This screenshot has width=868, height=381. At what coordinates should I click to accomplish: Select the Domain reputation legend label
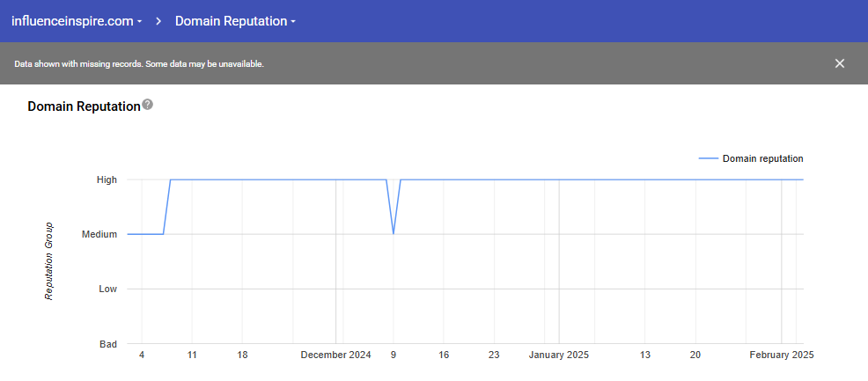tap(762, 159)
